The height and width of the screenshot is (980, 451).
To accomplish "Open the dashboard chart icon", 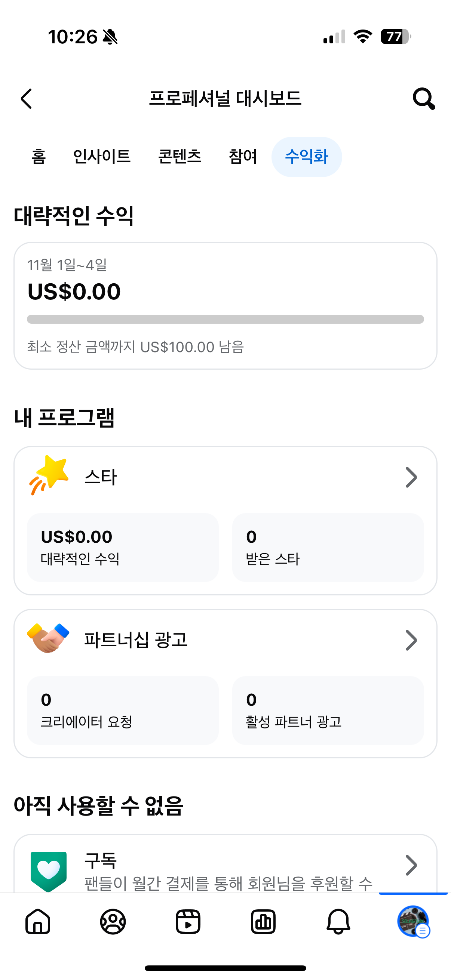I will tap(263, 921).
